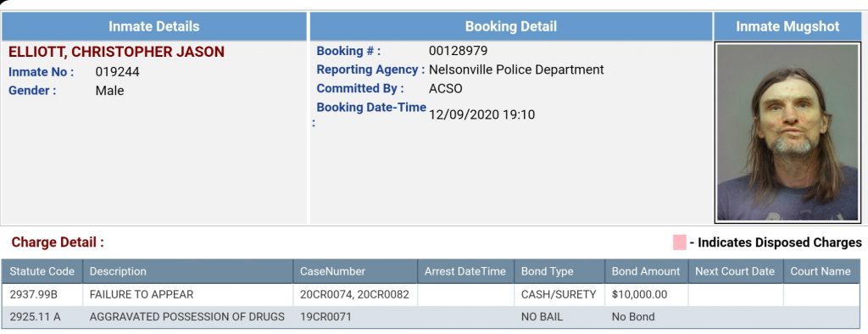Click the Court Name column header
Screen dimensions: 868x334
coord(821,271)
